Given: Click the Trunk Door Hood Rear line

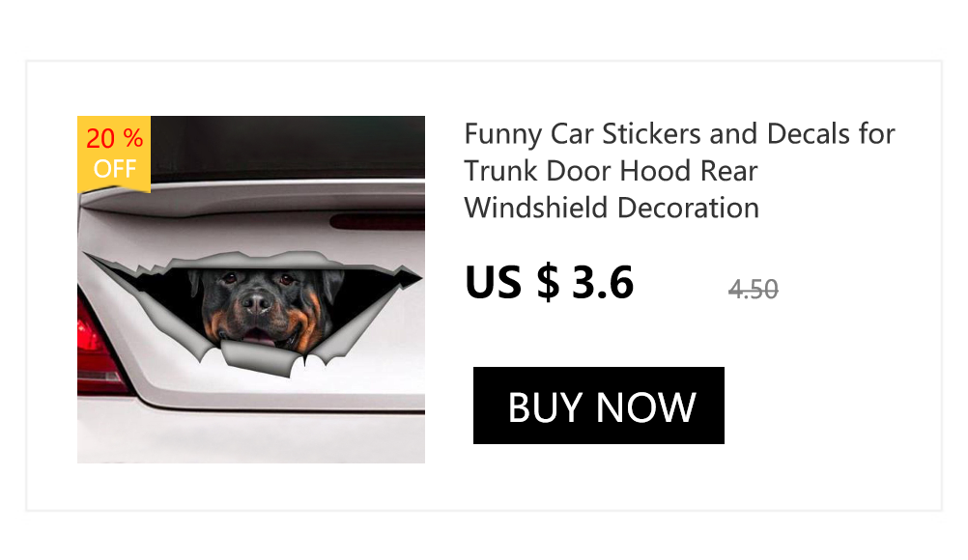Looking at the screenshot, I should pyautogui.click(x=611, y=171).
